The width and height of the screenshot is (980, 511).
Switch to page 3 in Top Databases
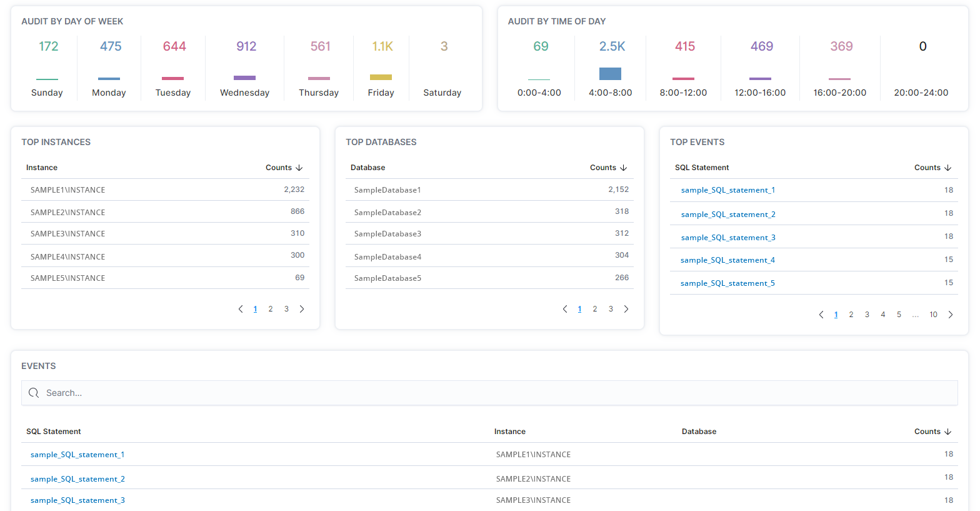tap(611, 309)
